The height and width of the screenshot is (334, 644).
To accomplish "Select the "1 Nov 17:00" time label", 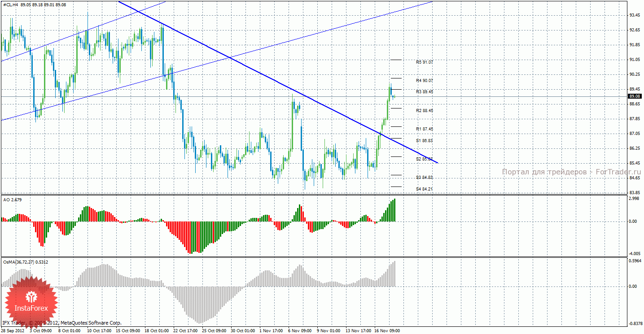I will (272, 331).
